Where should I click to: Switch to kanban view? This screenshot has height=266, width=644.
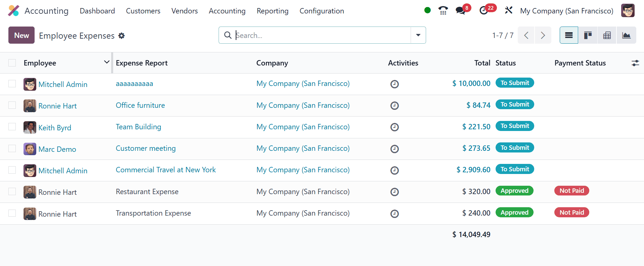coord(588,35)
